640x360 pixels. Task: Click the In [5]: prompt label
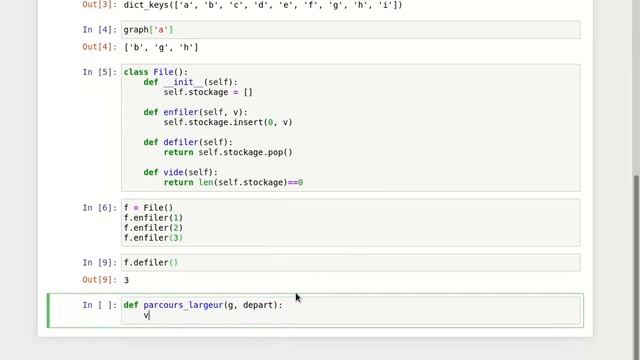[x=100, y=72]
